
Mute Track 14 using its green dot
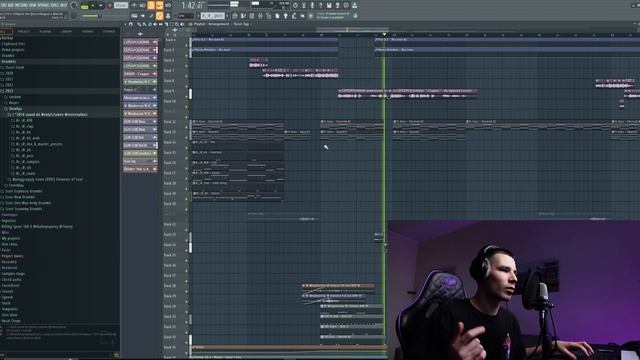pos(187,148)
